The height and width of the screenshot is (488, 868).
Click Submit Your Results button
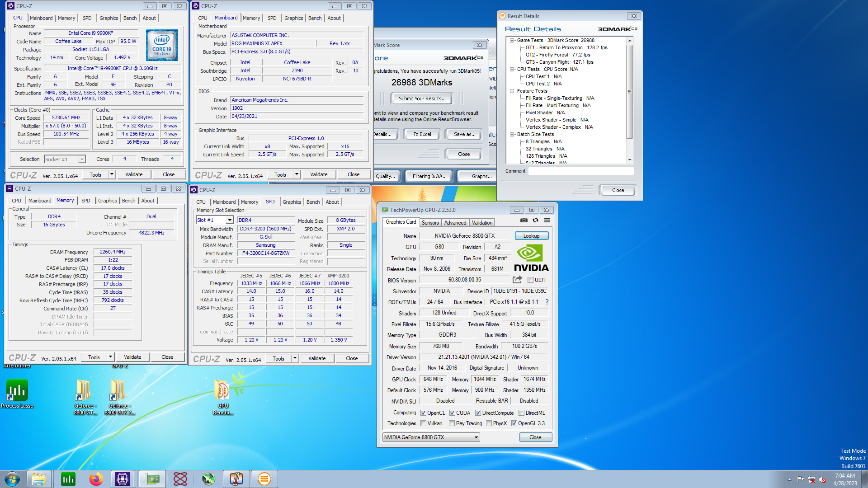point(422,99)
